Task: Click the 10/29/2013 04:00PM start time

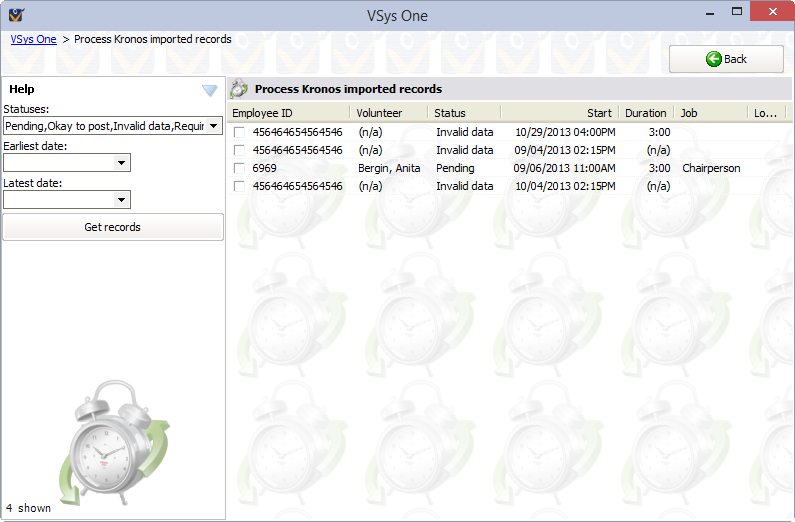Action: point(565,132)
